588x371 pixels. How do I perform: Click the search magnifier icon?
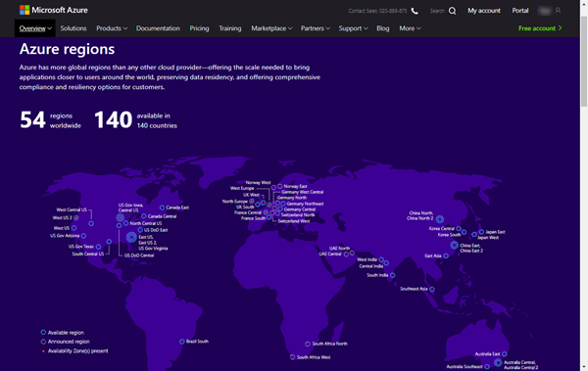(453, 11)
